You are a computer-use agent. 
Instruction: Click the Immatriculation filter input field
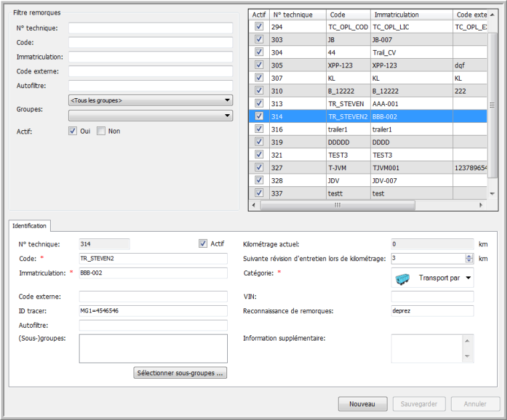150,57
